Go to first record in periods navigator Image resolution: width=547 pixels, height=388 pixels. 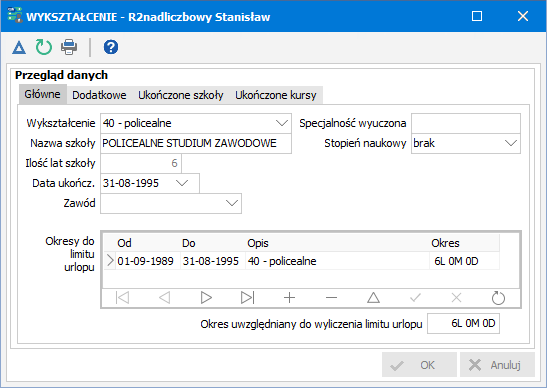[x=122, y=298]
